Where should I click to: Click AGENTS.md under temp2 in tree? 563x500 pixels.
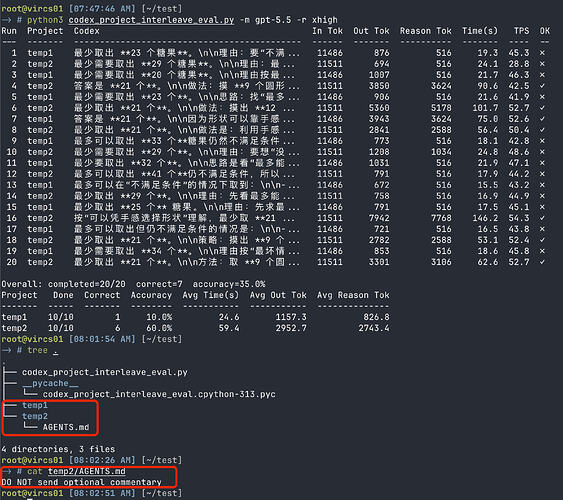pyautogui.click(x=66, y=427)
